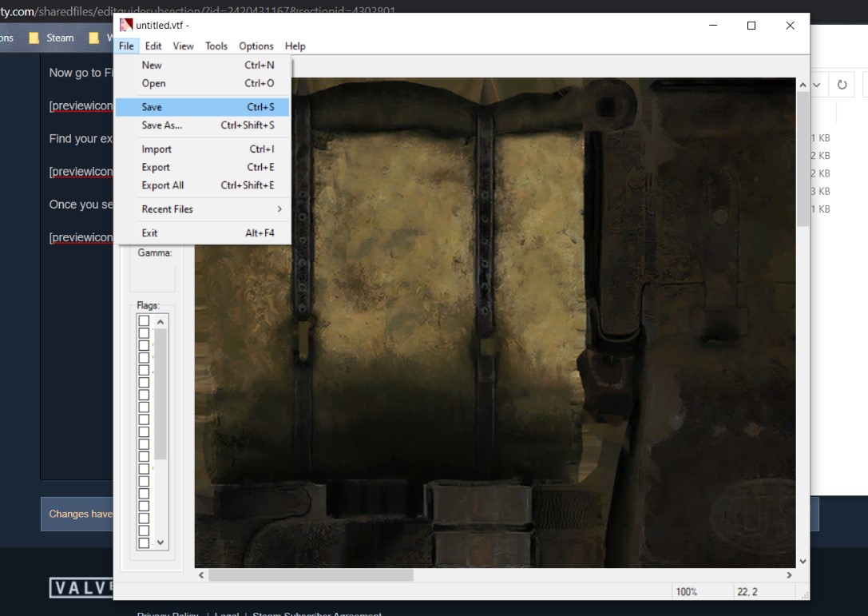Click the Flags list scroll-down arrow
Screen dimensions: 868x616
161,542
